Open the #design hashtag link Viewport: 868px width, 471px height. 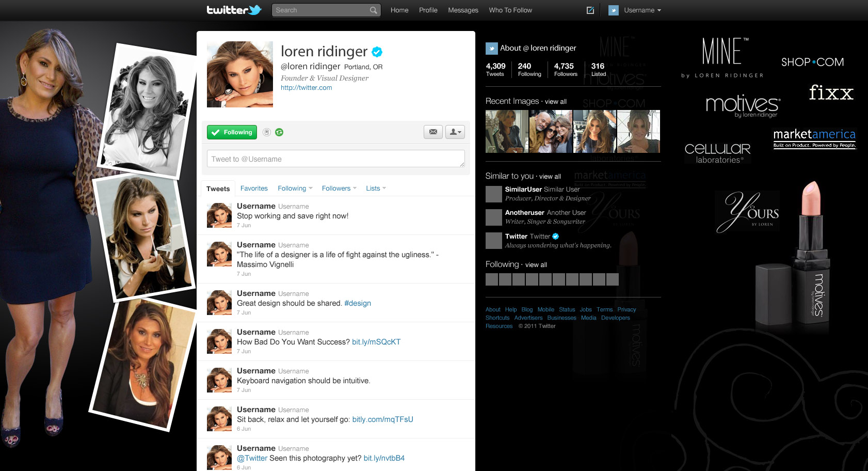coord(358,303)
